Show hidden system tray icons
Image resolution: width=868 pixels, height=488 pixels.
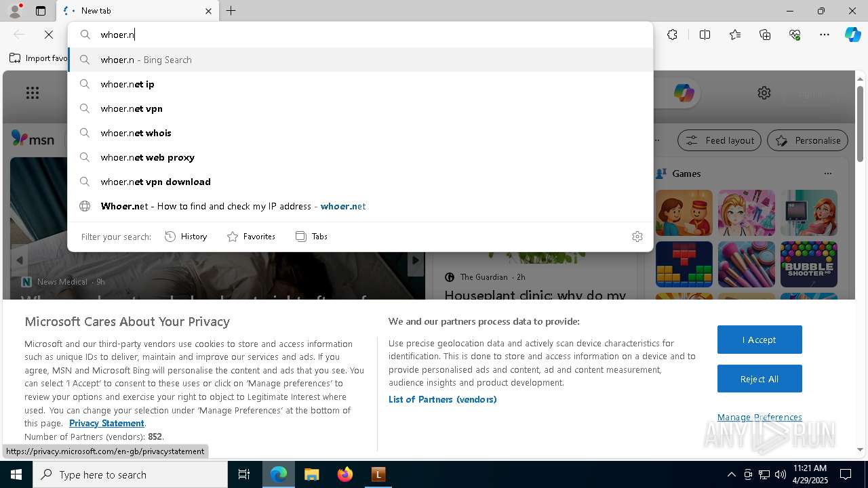click(x=731, y=474)
